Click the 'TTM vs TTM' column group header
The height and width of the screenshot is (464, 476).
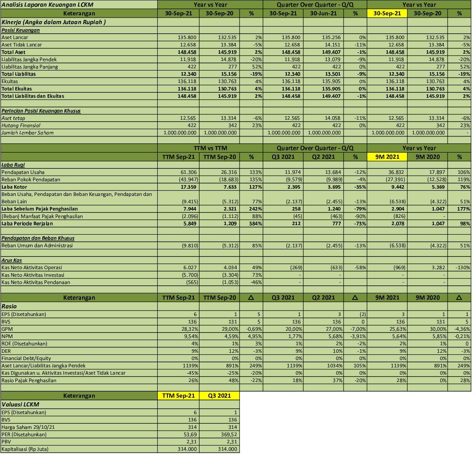(x=210, y=148)
